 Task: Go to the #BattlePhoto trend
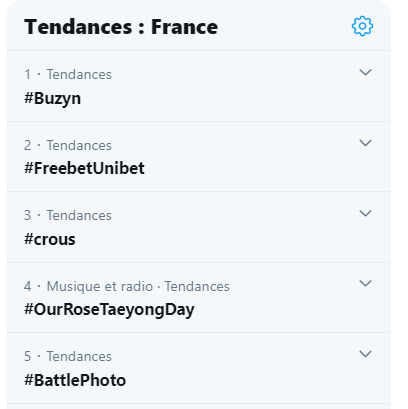[75, 380]
